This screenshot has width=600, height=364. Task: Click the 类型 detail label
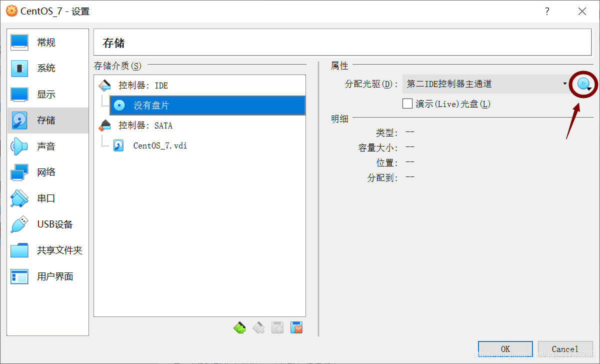click(x=387, y=133)
